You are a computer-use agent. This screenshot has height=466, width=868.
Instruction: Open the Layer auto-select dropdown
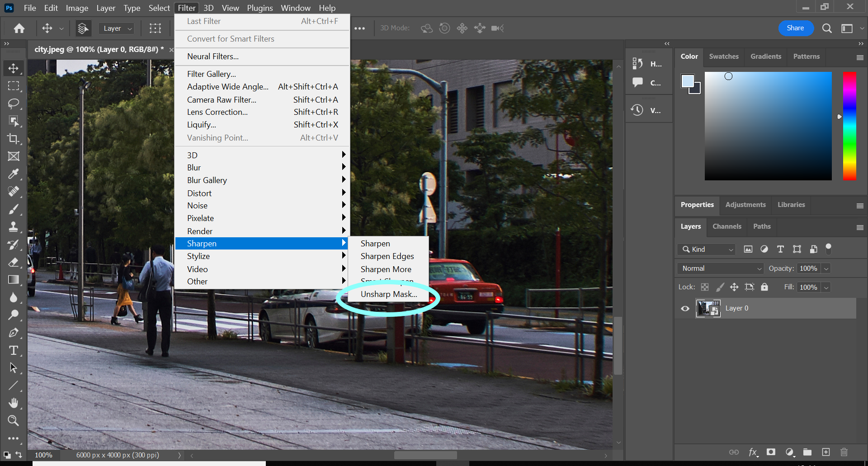pyautogui.click(x=116, y=28)
